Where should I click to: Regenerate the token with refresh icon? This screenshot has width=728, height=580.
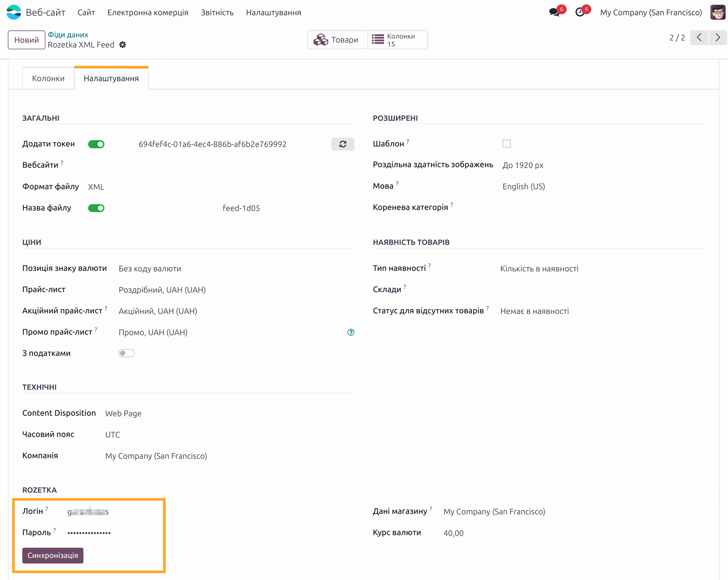(343, 144)
